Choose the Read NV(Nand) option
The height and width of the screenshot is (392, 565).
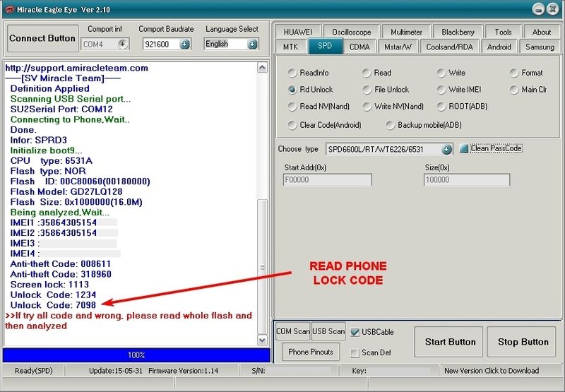coord(292,106)
